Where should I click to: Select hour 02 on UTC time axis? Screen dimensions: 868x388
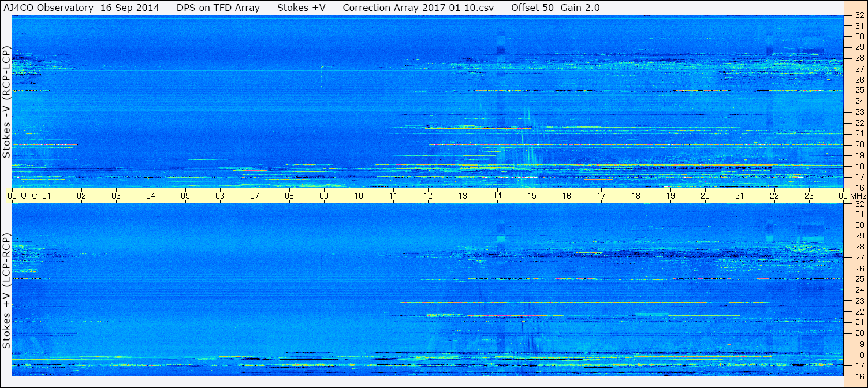[x=81, y=196]
